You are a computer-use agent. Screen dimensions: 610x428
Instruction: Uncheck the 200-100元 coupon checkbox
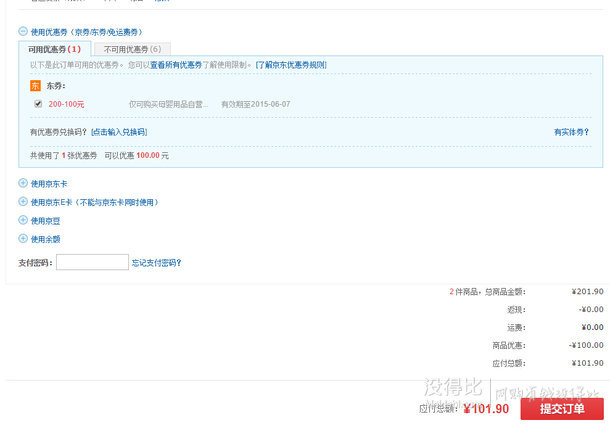[38, 103]
